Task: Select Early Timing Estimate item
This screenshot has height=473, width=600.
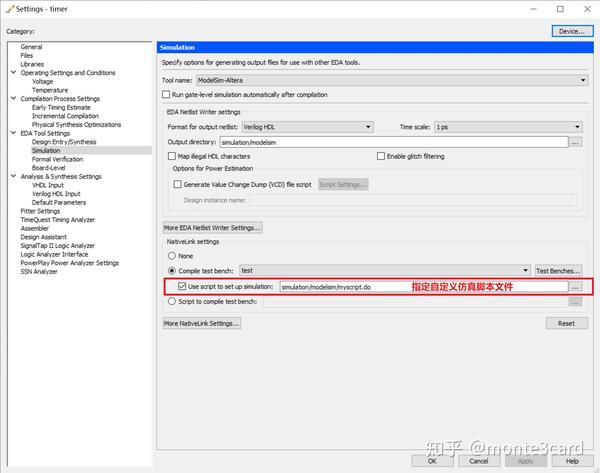Action: pyautogui.click(x=61, y=108)
